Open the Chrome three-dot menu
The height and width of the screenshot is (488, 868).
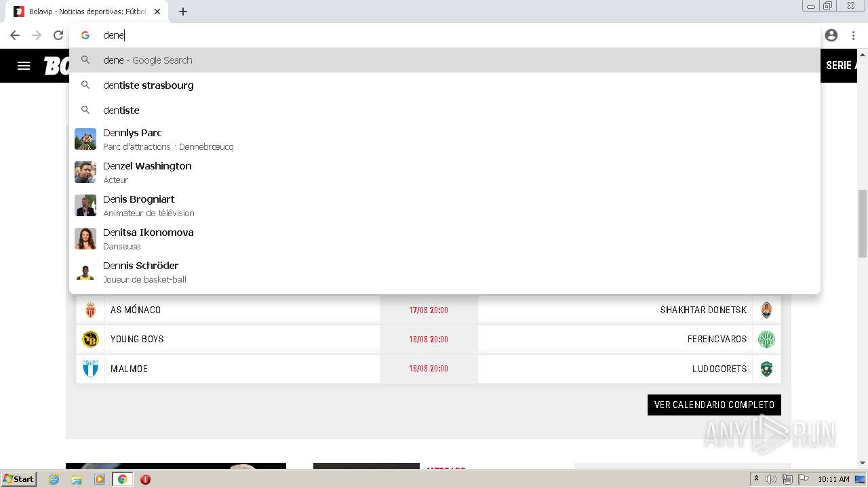coord(853,35)
